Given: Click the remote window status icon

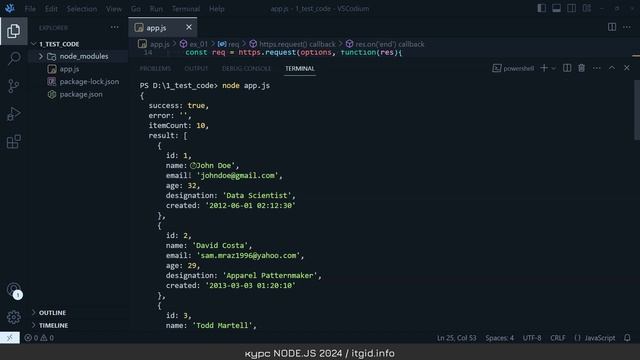Looking at the screenshot, I should [10, 338].
